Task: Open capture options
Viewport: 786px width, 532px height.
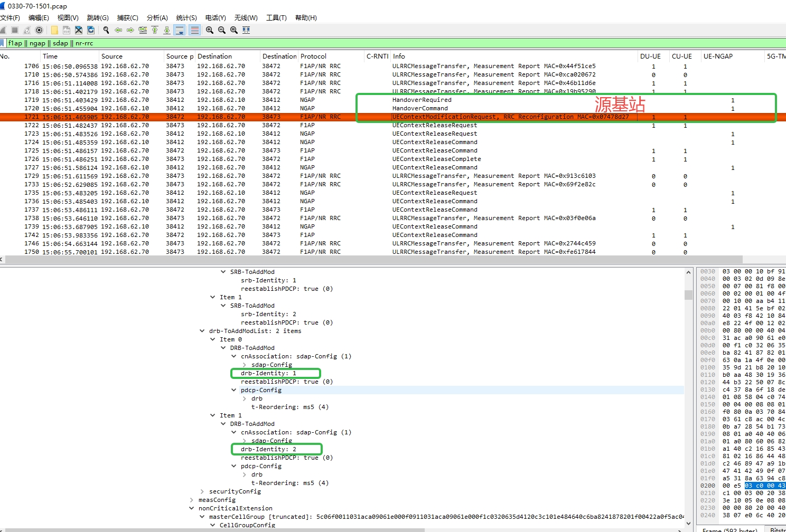Action: click(39, 30)
